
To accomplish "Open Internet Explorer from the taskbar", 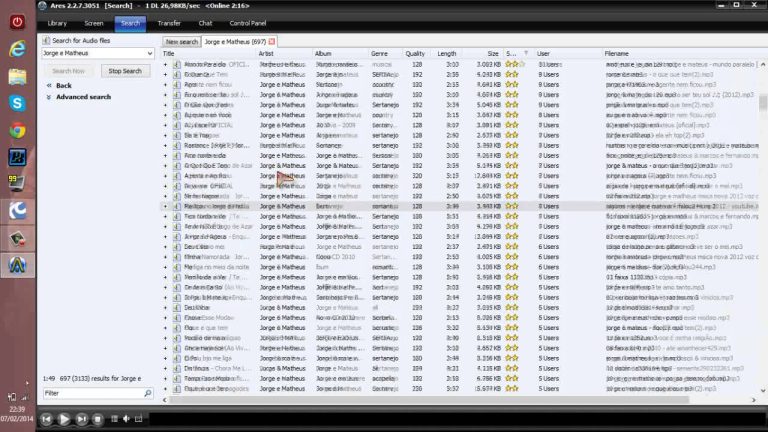I will [x=17, y=48].
